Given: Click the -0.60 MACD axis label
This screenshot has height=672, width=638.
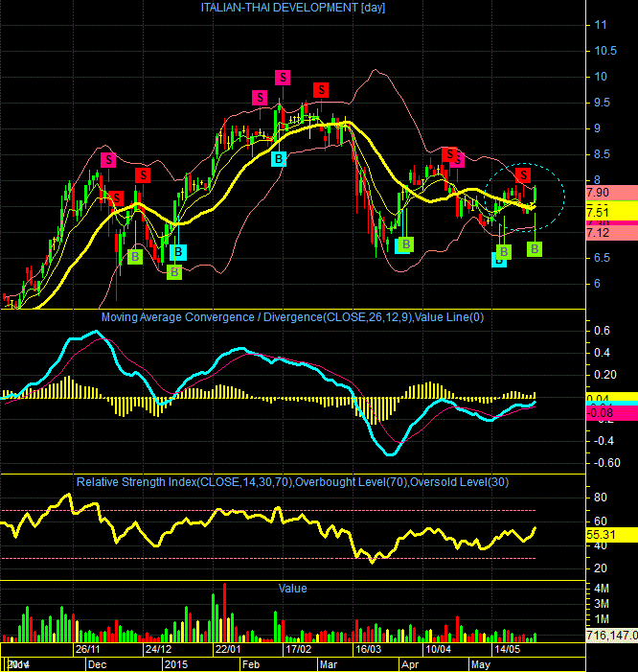Looking at the screenshot, I should point(606,463).
